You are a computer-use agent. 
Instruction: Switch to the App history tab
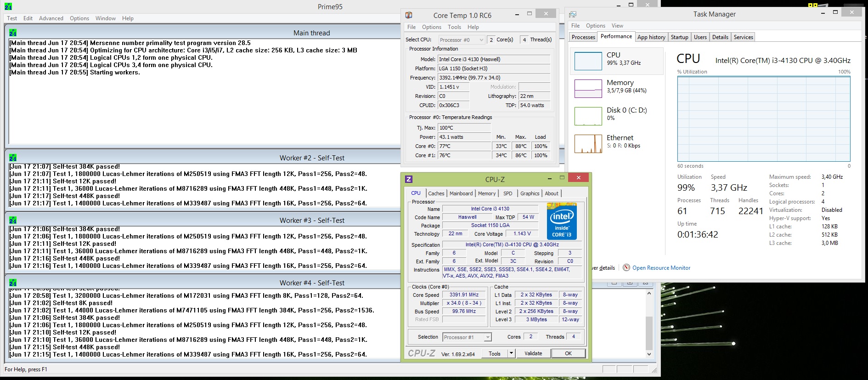point(651,37)
